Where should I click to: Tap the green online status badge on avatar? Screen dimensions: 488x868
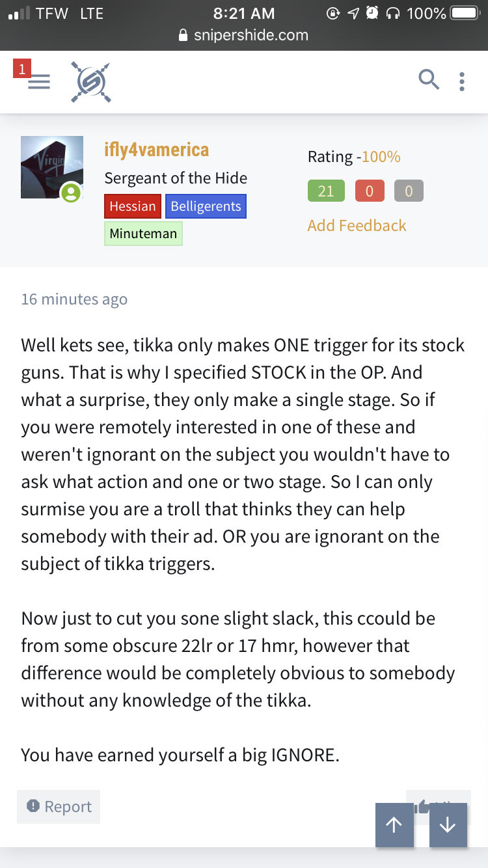70,193
